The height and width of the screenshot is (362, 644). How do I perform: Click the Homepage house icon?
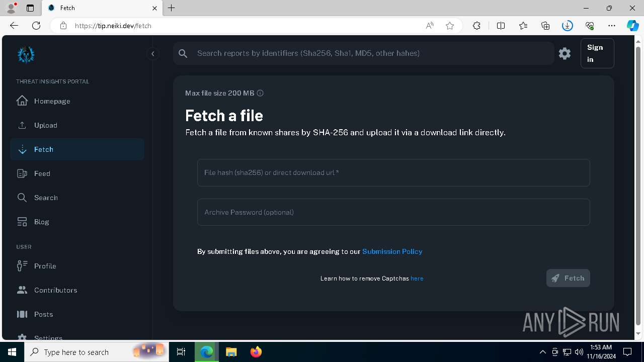22,101
